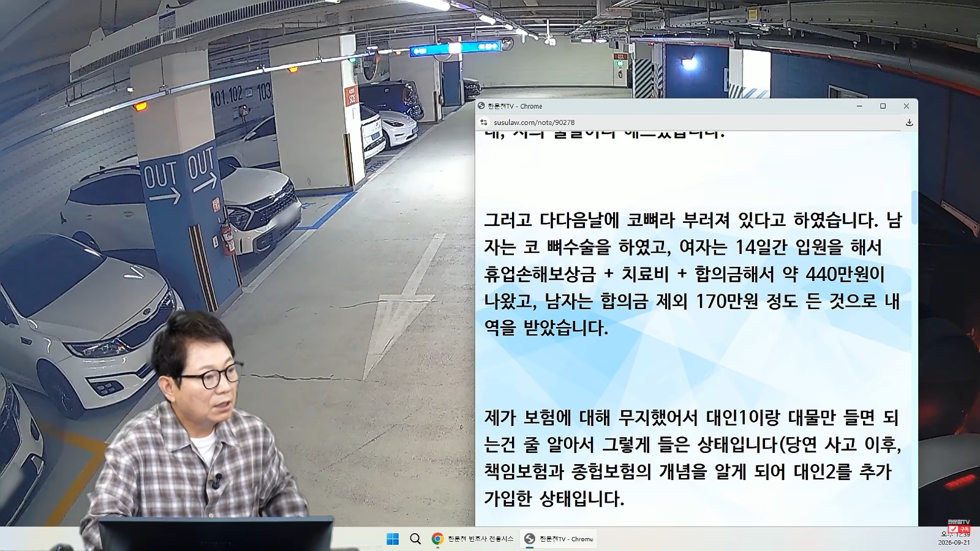Click text "가입한 상태입니다."
This screenshot has width=980, height=551.
(554, 498)
